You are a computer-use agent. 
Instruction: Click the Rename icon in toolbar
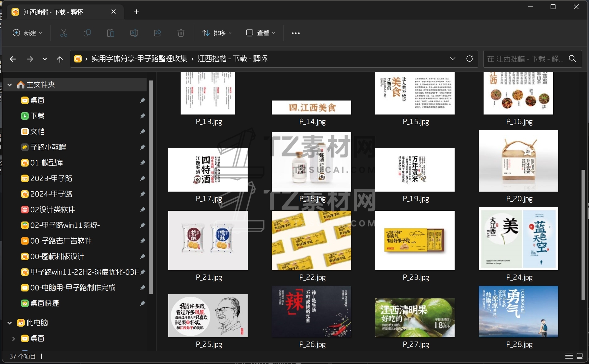(x=134, y=33)
